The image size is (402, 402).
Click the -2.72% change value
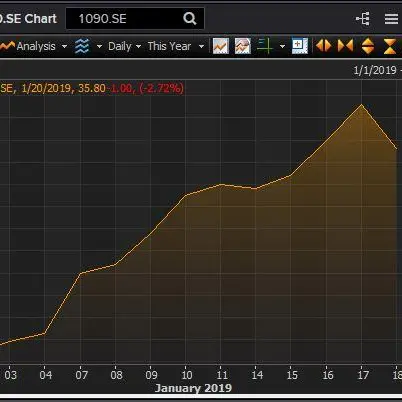point(162,88)
